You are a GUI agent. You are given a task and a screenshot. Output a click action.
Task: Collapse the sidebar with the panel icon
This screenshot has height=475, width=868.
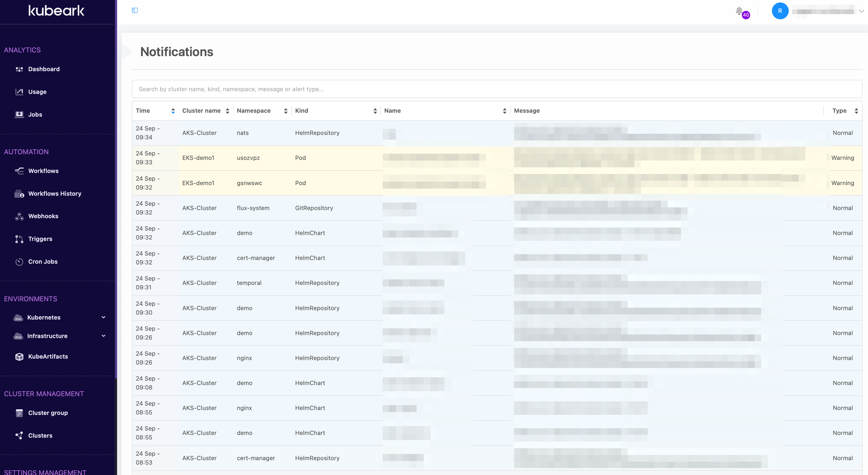point(135,10)
